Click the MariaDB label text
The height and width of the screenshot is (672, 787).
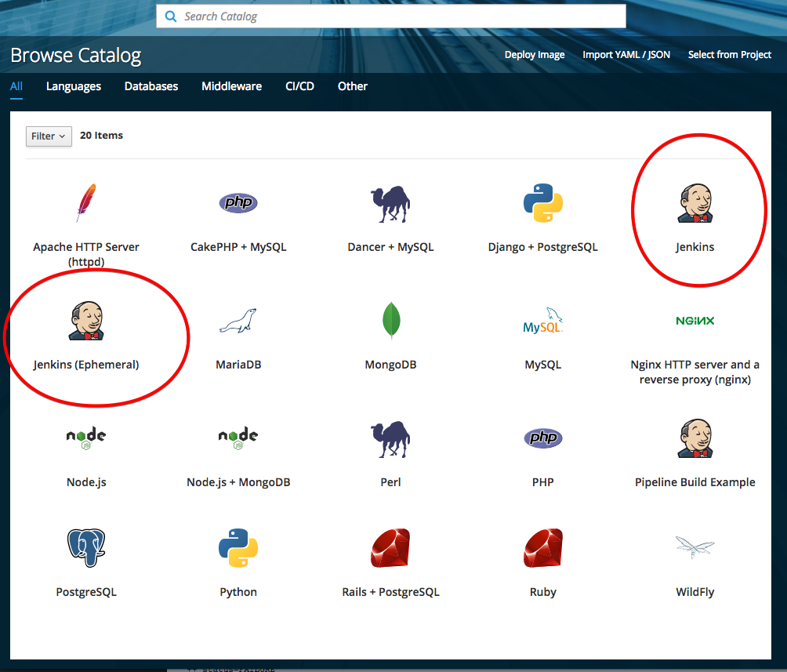(238, 365)
